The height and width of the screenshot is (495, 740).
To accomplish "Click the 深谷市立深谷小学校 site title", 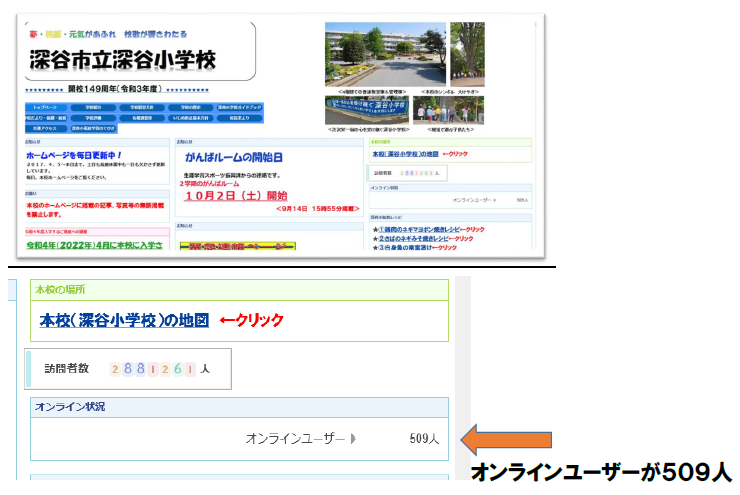I will [x=123, y=60].
